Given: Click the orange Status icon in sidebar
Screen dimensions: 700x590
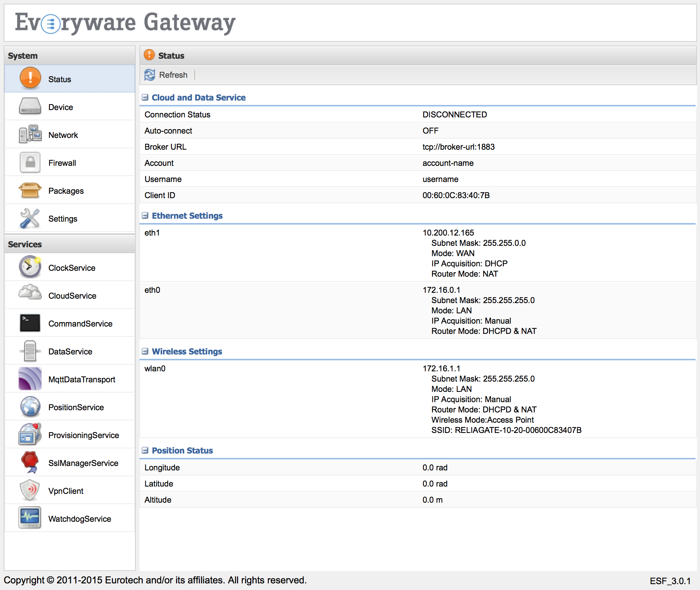Looking at the screenshot, I should (30, 78).
